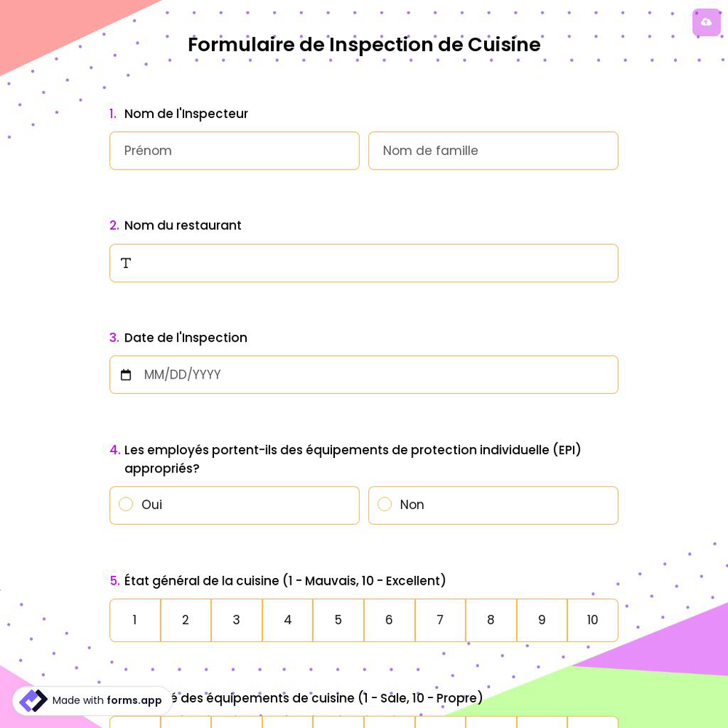Viewport: 728px width, 728px height.
Task: Click the 'Nom de famille' input field
Action: click(x=493, y=151)
